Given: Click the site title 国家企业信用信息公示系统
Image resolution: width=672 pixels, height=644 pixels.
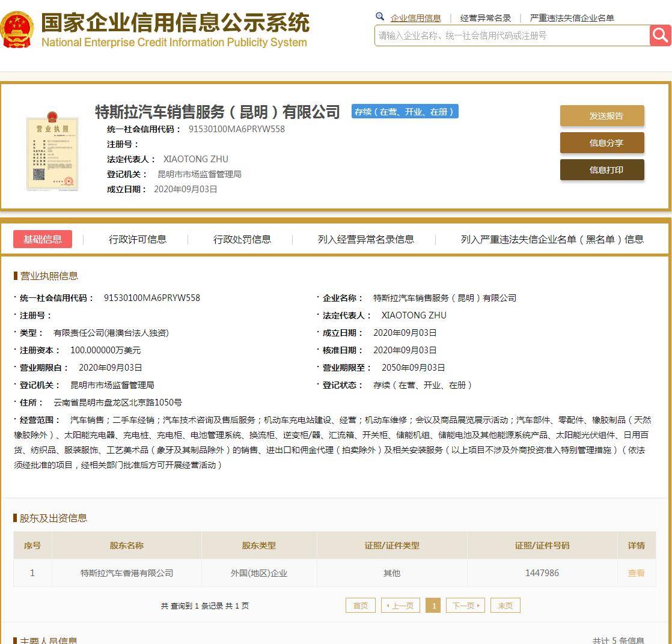Looking at the screenshot, I should 176,22.
